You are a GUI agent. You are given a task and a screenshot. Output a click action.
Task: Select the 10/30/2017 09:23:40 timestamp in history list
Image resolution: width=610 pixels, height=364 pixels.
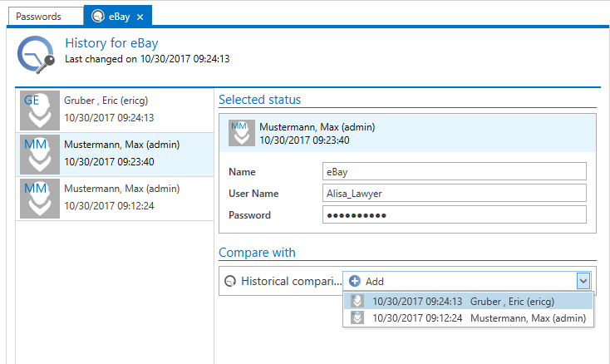[109, 162]
